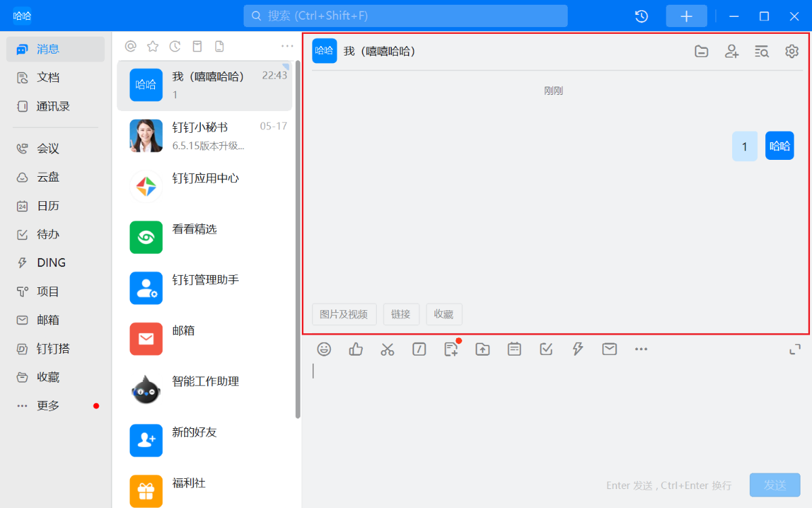Viewport: 812px width, 508px height.
Task: Click the conversation list scrollbar
Action: [298, 239]
